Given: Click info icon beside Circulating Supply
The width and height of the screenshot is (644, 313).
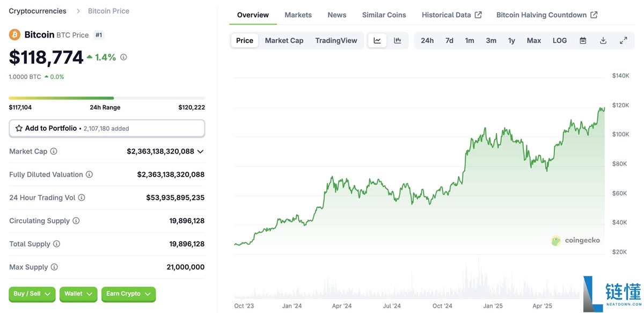Looking at the screenshot, I should tap(76, 221).
